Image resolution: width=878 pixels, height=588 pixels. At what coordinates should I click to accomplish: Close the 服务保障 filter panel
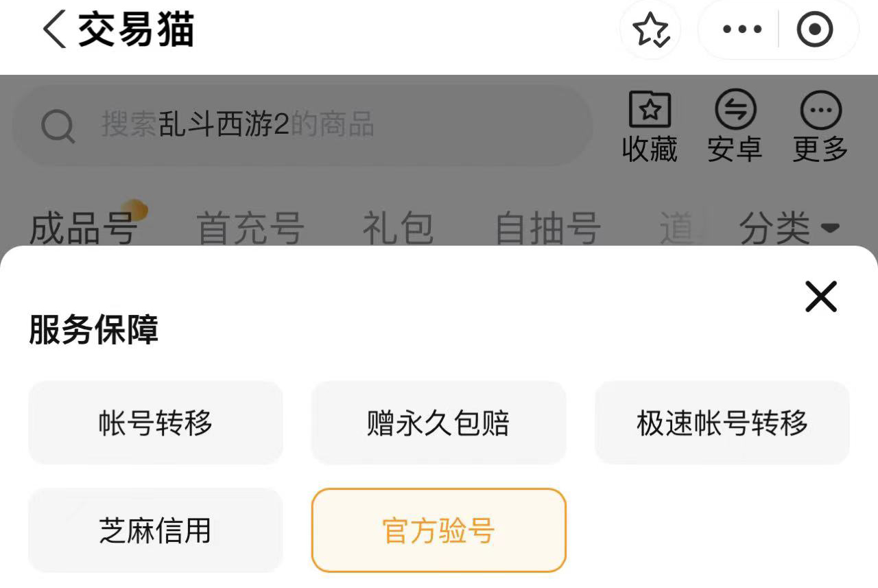coord(821,297)
